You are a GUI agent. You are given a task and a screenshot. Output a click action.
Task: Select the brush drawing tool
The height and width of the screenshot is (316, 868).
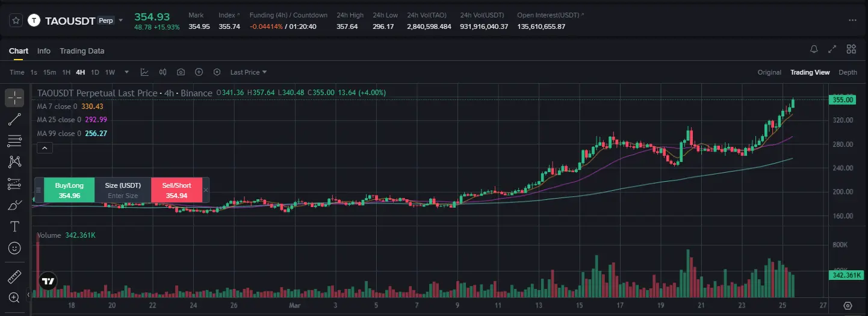click(15, 205)
